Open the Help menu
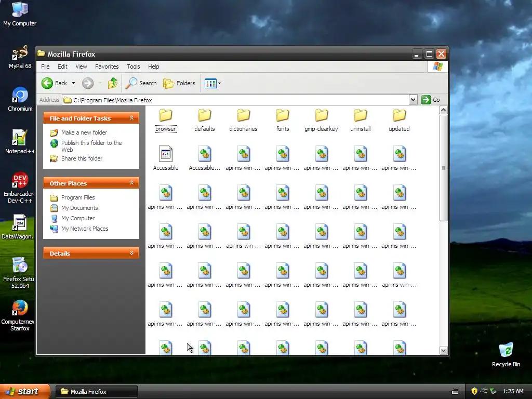This screenshot has height=399, width=532. 153,66
